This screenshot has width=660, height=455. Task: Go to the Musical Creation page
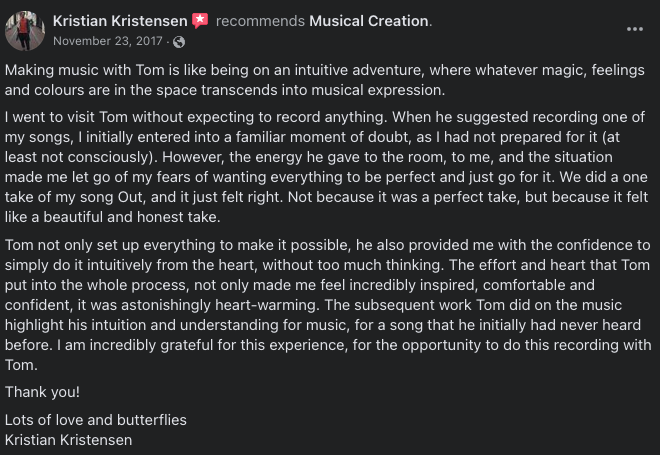(x=369, y=21)
